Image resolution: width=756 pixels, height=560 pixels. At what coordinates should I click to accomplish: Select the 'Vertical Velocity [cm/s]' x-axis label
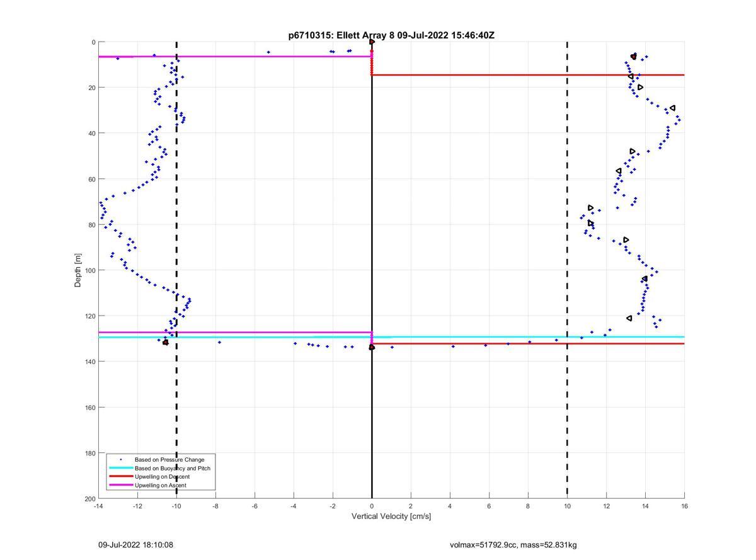391,517
